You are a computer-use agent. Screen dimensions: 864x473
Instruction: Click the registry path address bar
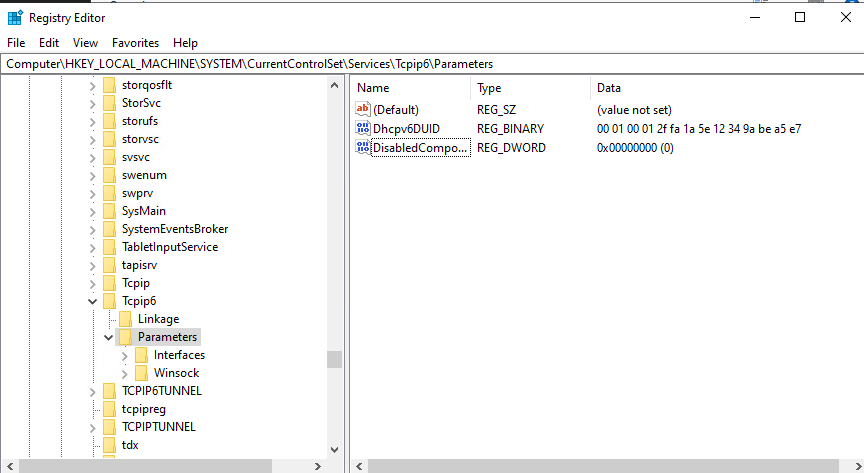[x=430, y=64]
